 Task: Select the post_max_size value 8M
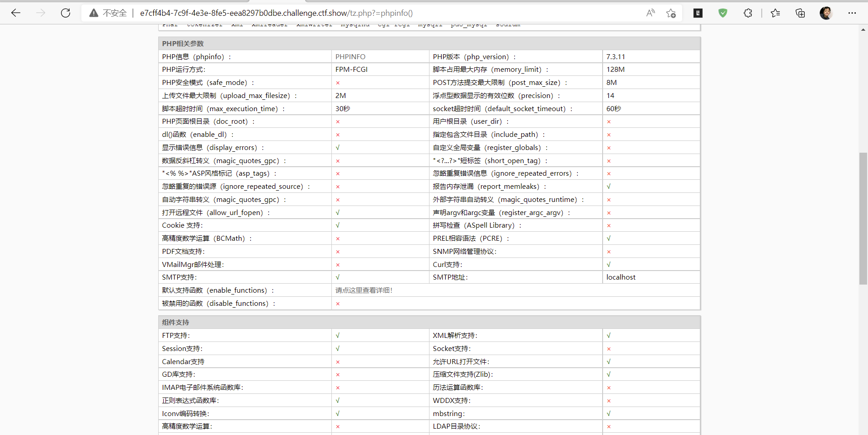point(611,83)
